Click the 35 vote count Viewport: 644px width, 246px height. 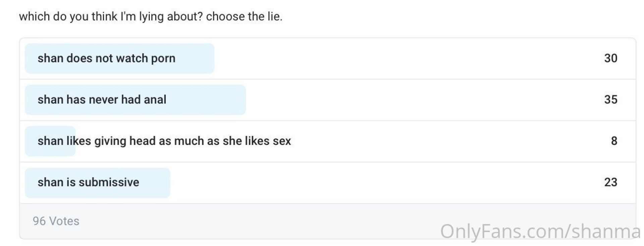(610, 100)
